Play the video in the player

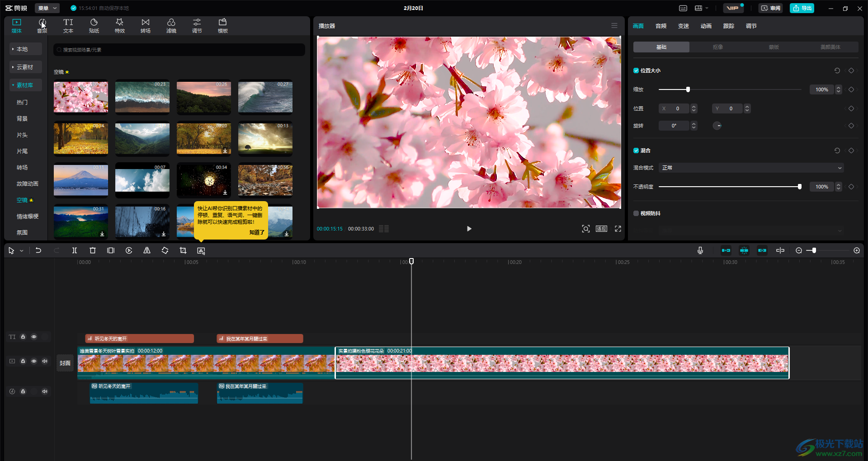(469, 229)
